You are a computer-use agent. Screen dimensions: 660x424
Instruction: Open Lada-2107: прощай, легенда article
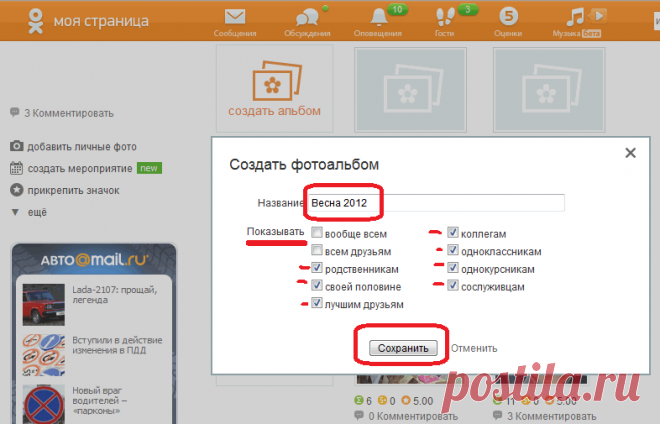(x=114, y=295)
